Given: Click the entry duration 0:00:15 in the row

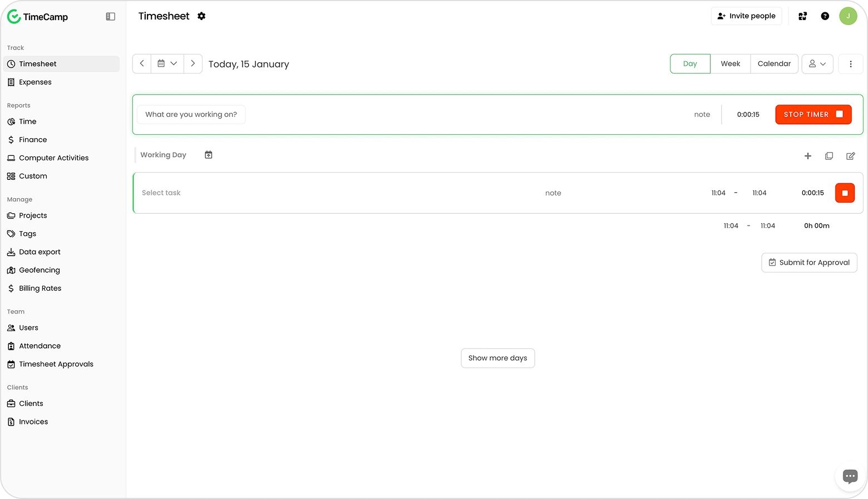Looking at the screenshot, I should tap(813, 193).
